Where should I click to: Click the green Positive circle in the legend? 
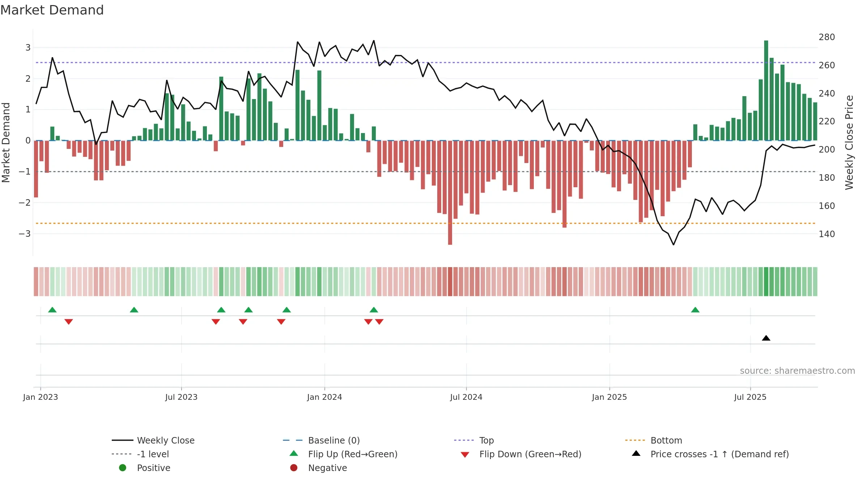123,468
